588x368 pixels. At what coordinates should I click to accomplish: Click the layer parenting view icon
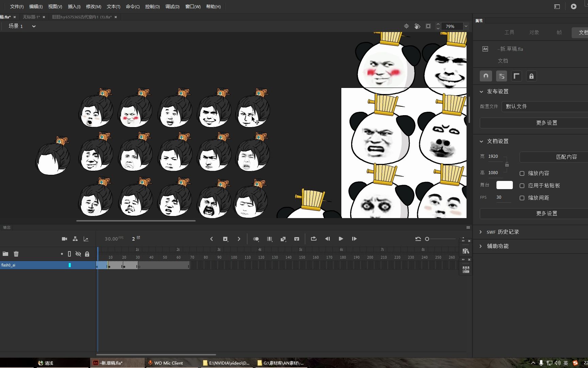[x=75, y=239]
